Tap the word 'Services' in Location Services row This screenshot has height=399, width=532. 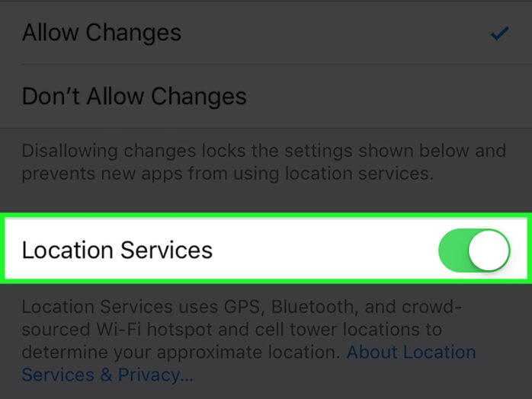click(x=167, y=251)
